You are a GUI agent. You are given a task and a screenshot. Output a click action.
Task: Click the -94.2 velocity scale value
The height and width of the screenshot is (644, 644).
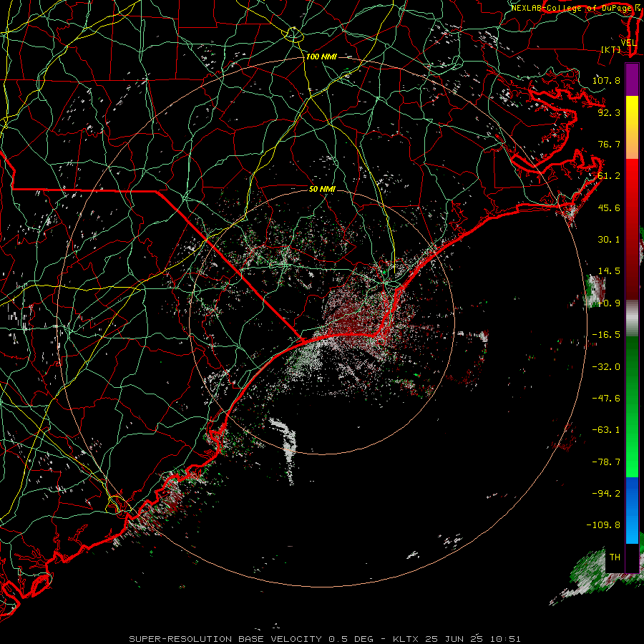tap(606, 493)
